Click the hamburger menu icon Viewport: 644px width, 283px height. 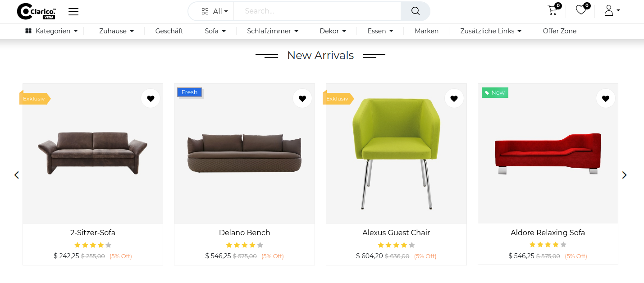(73, 12)
